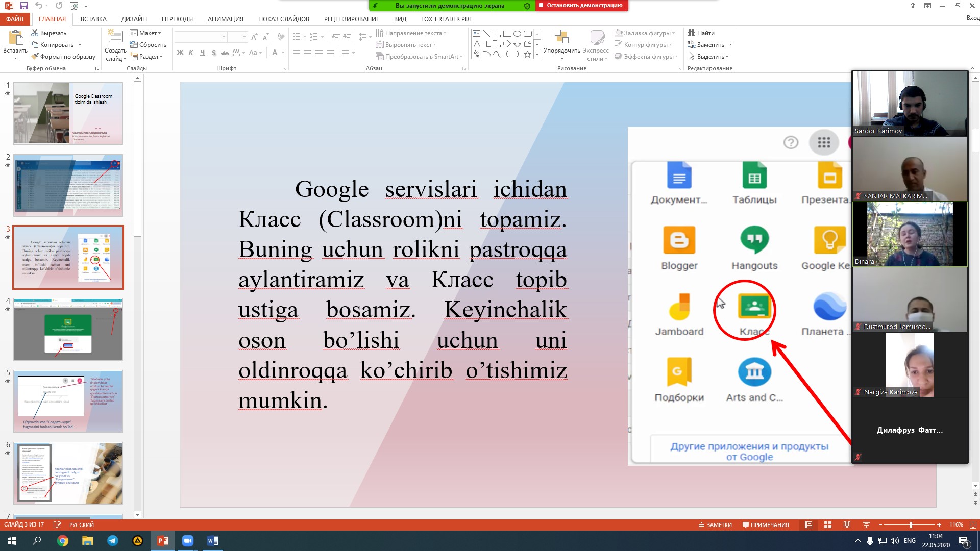Reset slide with Сбросить
This screenshot has width=980, height=551.
(148, 45)
